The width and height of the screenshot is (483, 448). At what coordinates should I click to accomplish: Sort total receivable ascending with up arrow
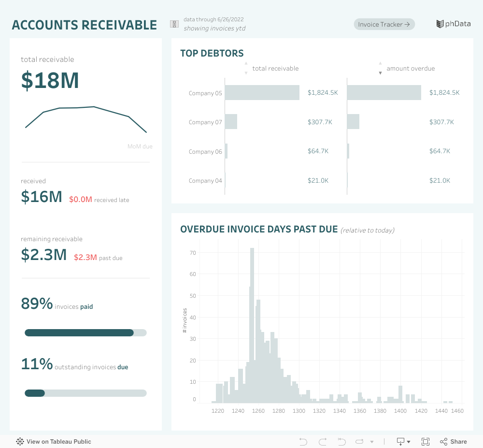click(246, 64)
